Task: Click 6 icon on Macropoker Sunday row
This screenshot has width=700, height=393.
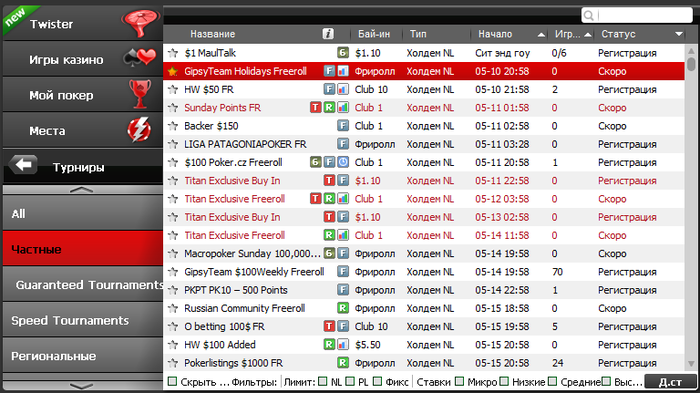Action: tap(329, 254)
